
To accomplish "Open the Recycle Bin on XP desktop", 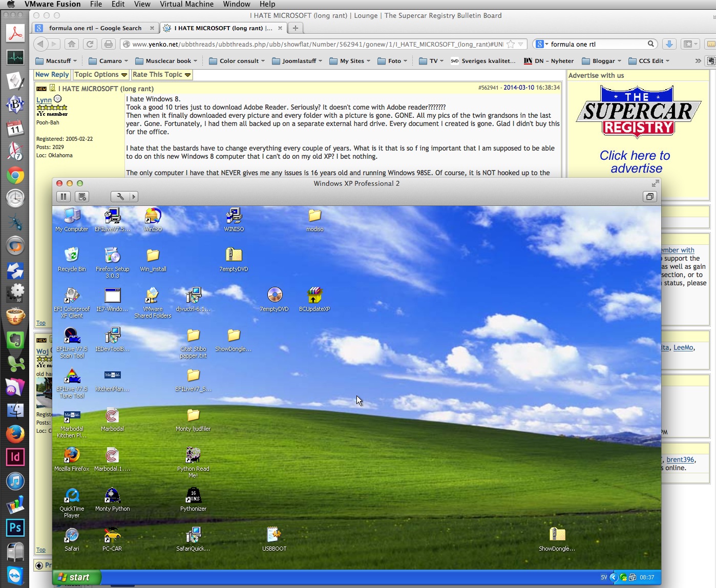I will (x=72, y=255).
